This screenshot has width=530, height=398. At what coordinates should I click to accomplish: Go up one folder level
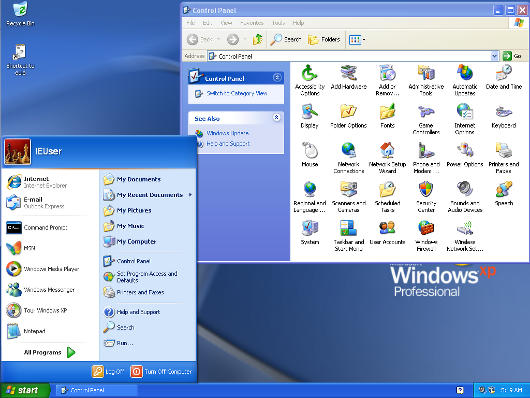point(258,40)
